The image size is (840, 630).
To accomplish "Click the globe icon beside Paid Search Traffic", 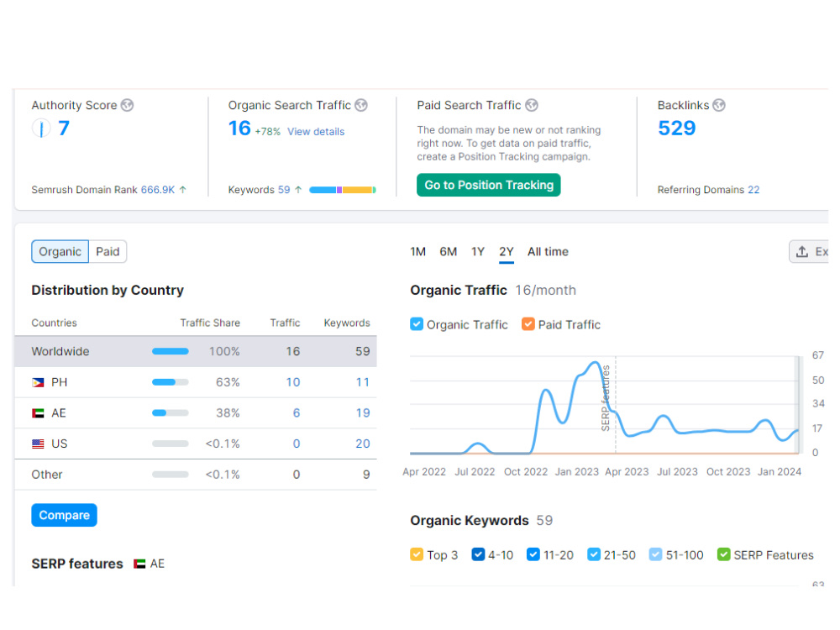I will [x=532, y=105].
